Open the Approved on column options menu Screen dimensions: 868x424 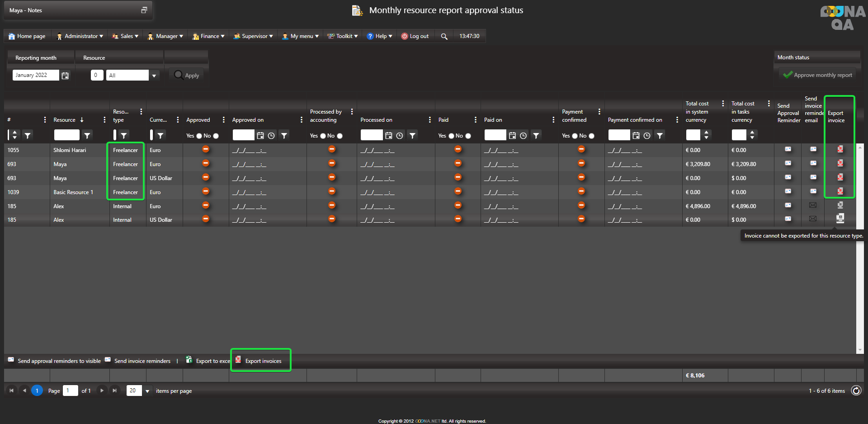302,120
